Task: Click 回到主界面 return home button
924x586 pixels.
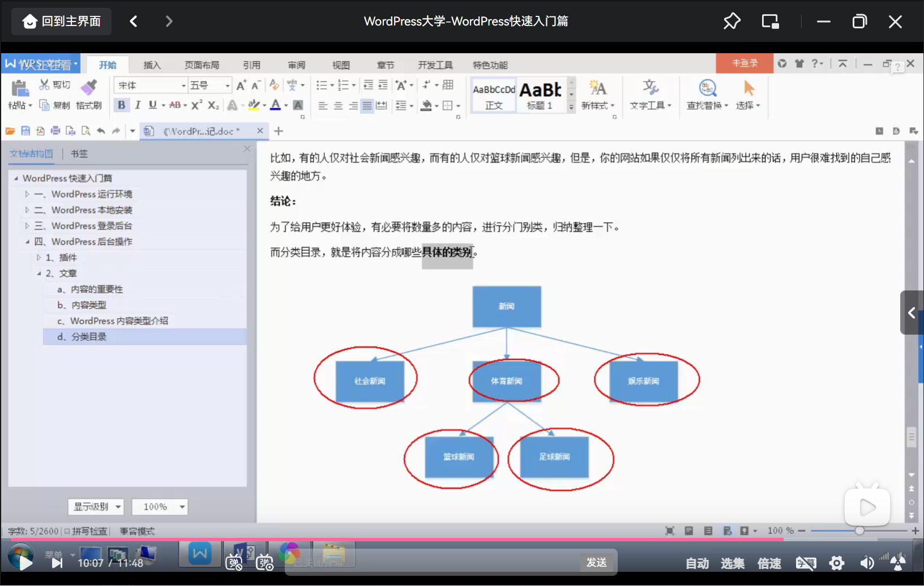Action: [x=61, y=22]
